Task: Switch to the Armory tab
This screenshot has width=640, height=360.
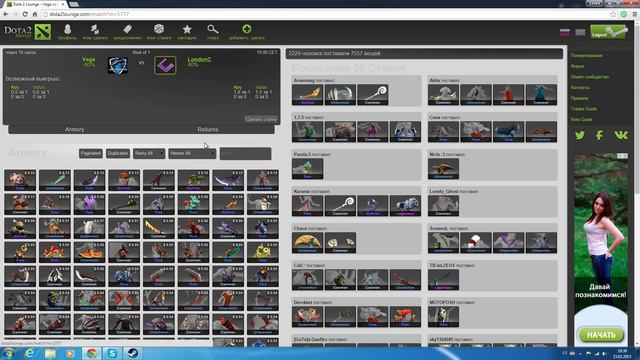Action: [x=75, y=129]
